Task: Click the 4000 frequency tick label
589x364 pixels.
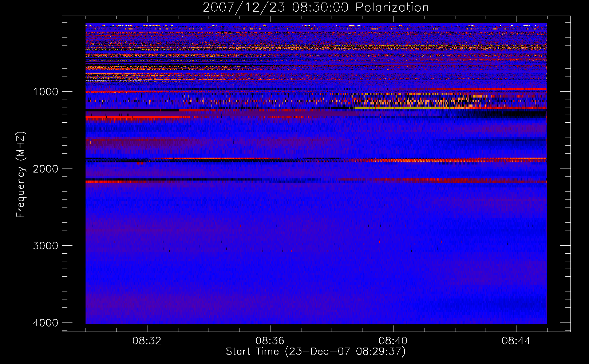Action: [46, 323]
